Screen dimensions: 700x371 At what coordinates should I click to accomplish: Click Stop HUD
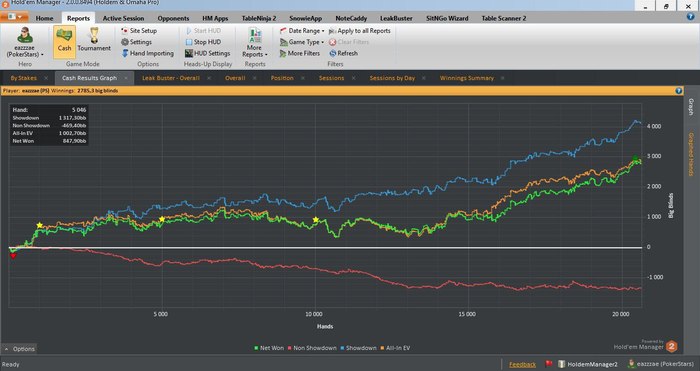pyautogui.click(x=203, y=42)
